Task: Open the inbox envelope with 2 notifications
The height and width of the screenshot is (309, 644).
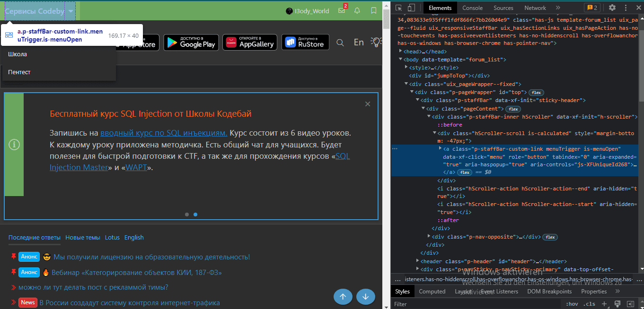Action: 342,11
